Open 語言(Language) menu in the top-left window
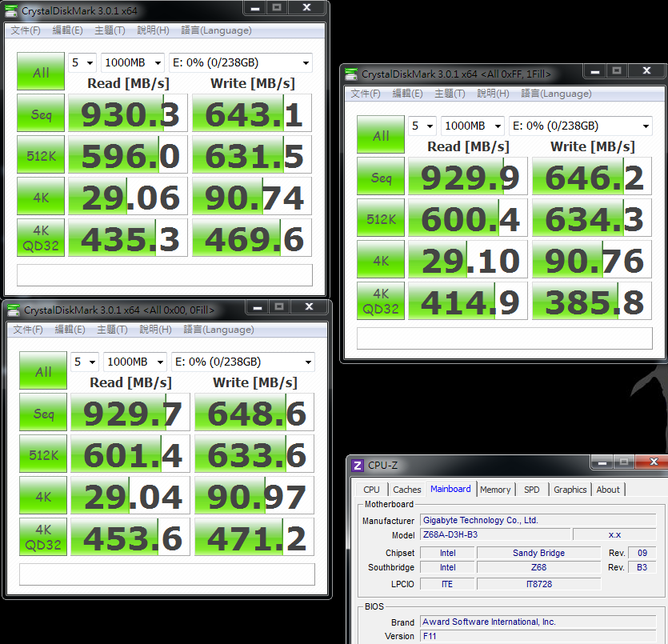Viewport: 668px width, 644px height. click(x=217, y=30)
